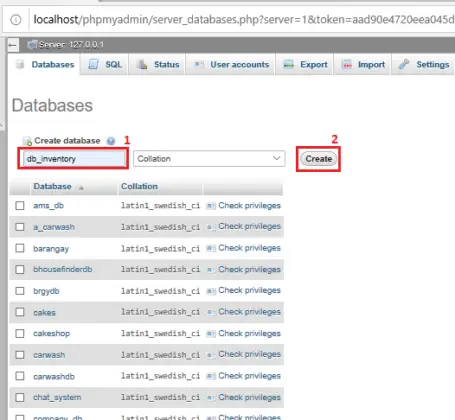This screenshot has width=455, height=420.
Task: Enable the brgydb checkbox
Action: [20, 291]
